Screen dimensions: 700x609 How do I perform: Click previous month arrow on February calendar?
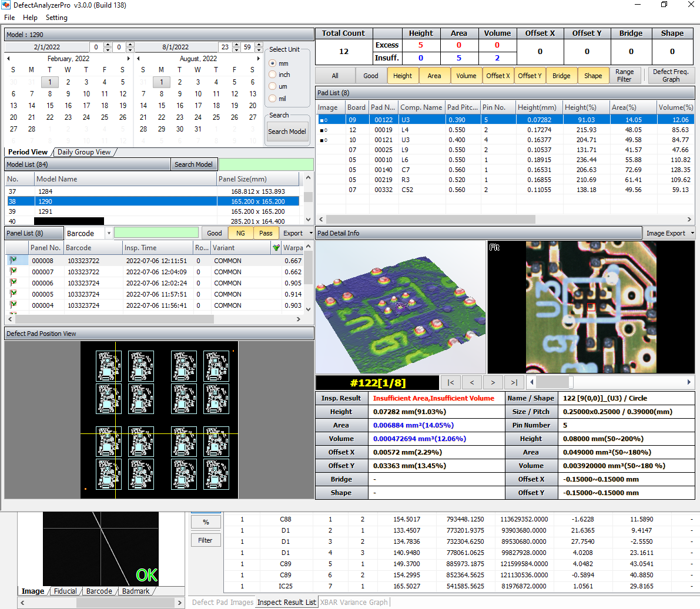click(7, 58)
